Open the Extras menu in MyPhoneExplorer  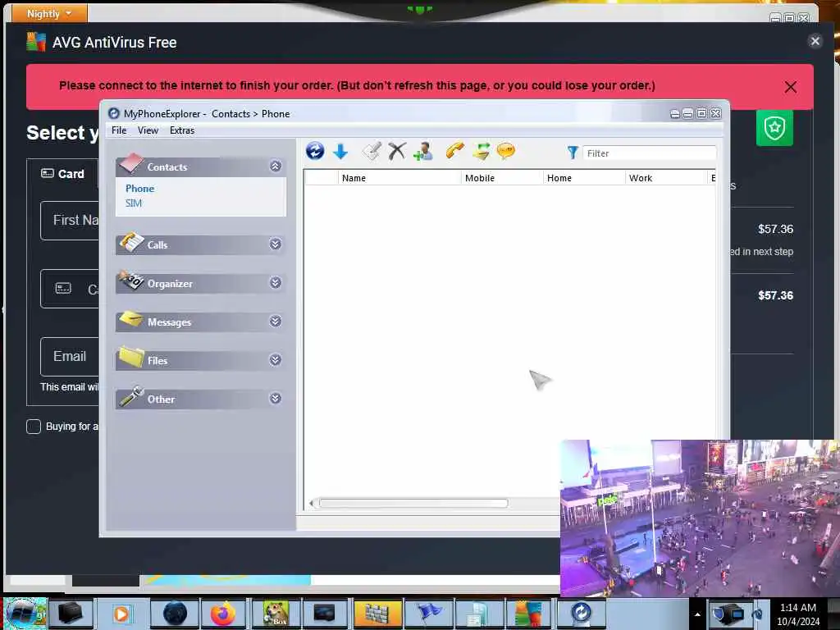point(182,130)
